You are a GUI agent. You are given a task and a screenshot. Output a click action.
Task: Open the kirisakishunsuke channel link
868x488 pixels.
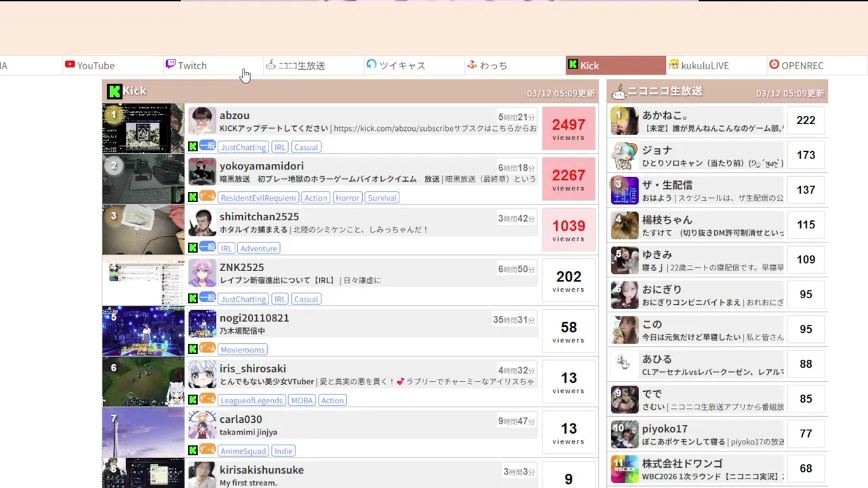pyautogui.click(x=262, y=470)
